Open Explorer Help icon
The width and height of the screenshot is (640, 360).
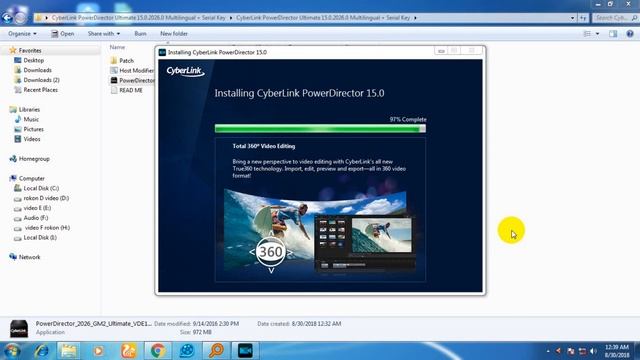[630, 34]
